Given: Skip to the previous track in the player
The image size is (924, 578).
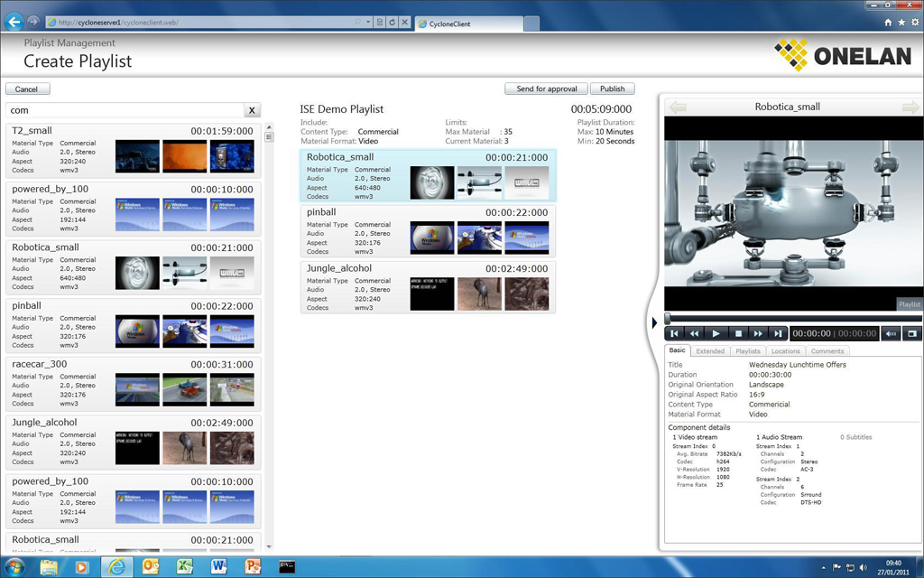Looking at the screenshot, I should point(674,334).
